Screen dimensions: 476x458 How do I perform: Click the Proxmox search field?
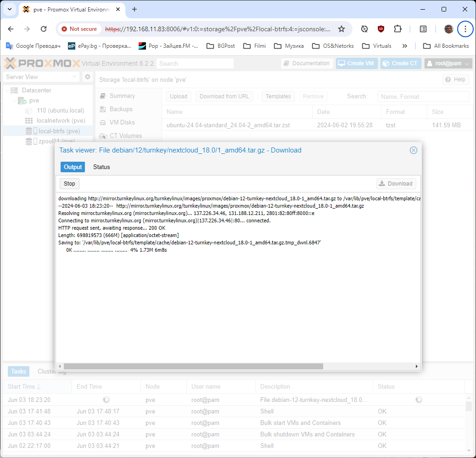(x=195, y=63)
